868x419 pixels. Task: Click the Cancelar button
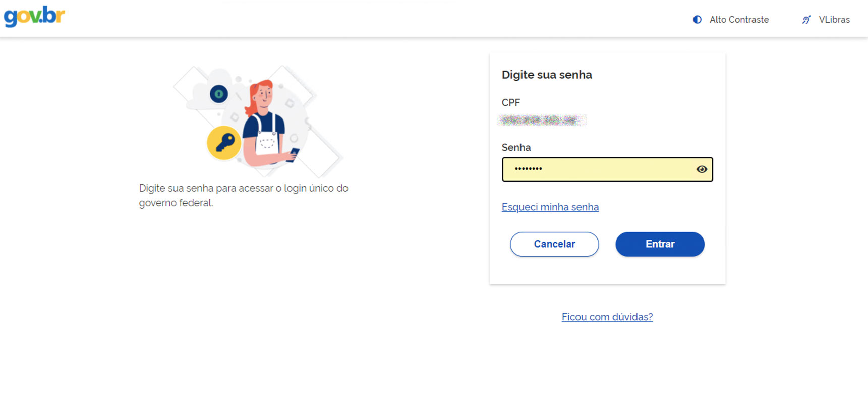click(x=554, y=244)
